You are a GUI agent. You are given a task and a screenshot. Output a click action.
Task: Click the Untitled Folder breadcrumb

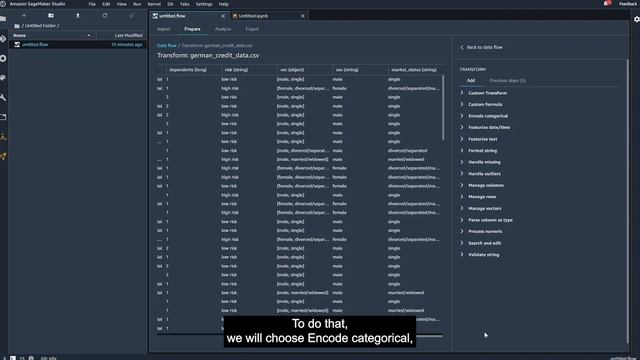pyautogui.click(x=40, y=26)
